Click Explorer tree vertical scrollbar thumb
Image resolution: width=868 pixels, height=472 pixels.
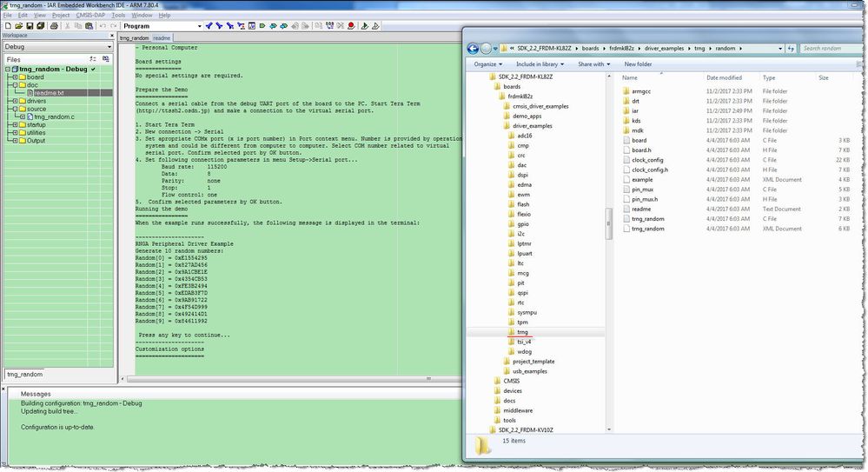(609, 223)
